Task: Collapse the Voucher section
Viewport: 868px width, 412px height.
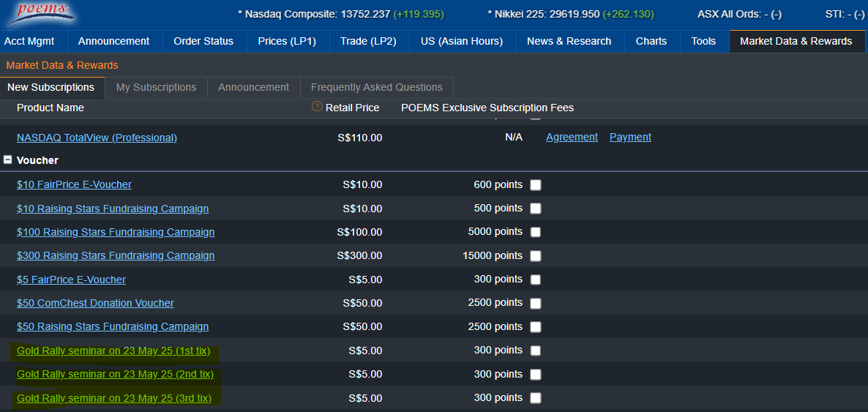Action: click(x=8, y=160)
